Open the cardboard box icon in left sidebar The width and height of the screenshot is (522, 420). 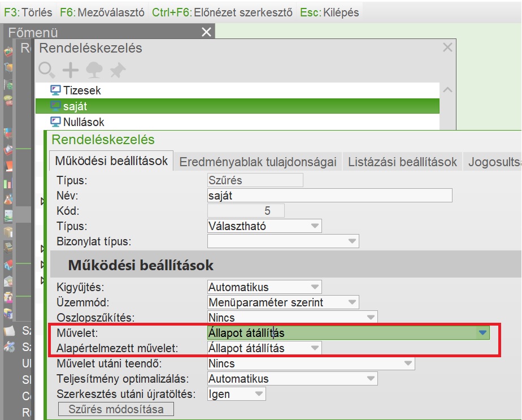click(x=8, y=232)
